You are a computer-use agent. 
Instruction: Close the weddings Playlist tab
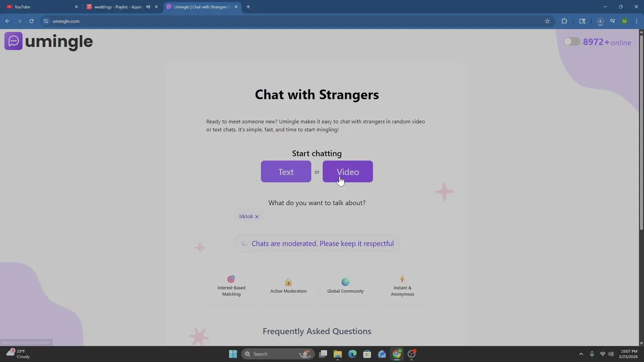tap(156, 7)
